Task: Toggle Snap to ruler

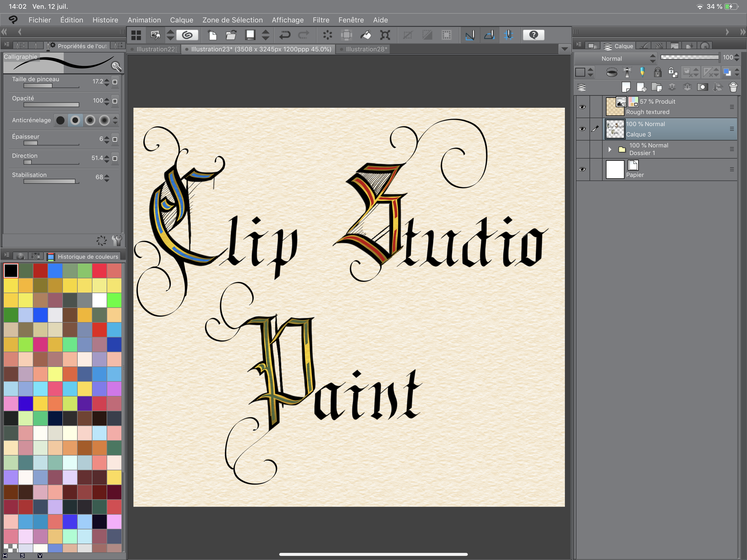Action: coord(470,35)
